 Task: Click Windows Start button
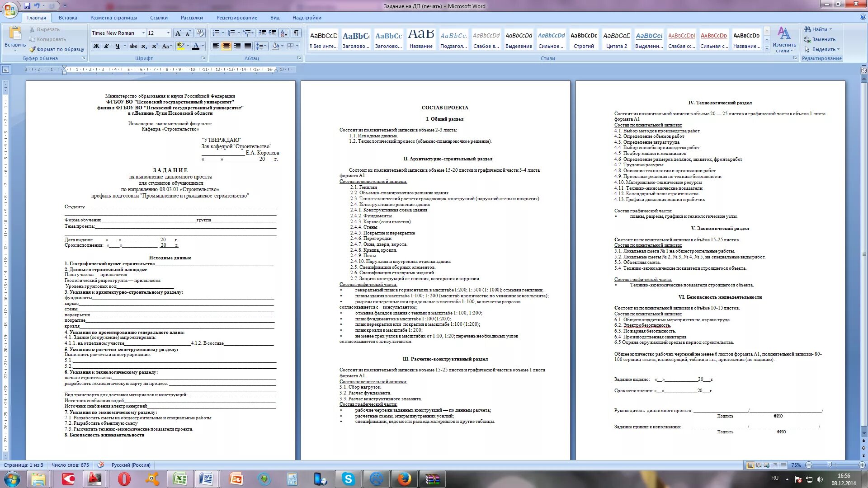[x=12, y=479]
